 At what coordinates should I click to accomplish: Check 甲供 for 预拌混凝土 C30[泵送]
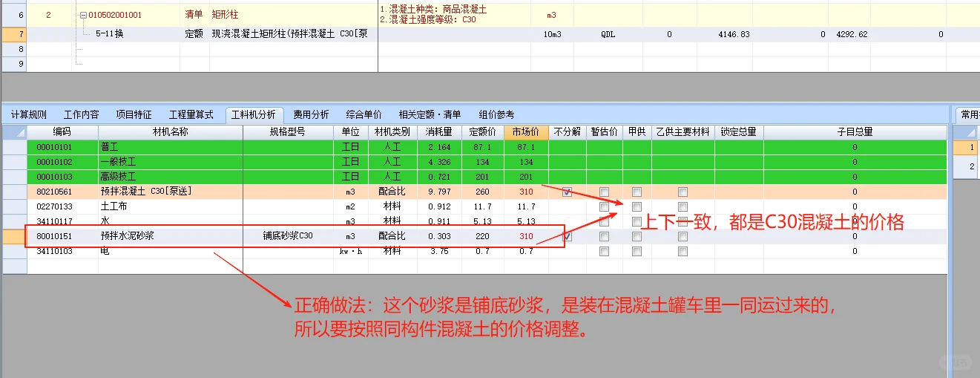point(637,192)
